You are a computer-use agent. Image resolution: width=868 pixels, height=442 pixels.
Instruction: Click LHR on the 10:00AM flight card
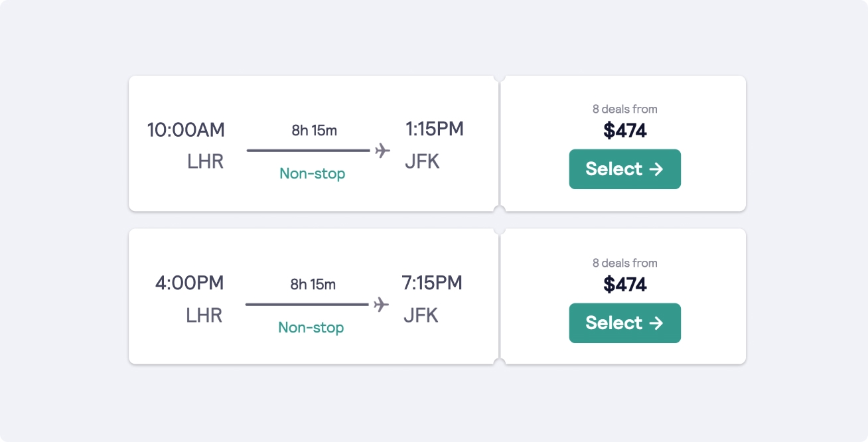(x=206, y=161)
